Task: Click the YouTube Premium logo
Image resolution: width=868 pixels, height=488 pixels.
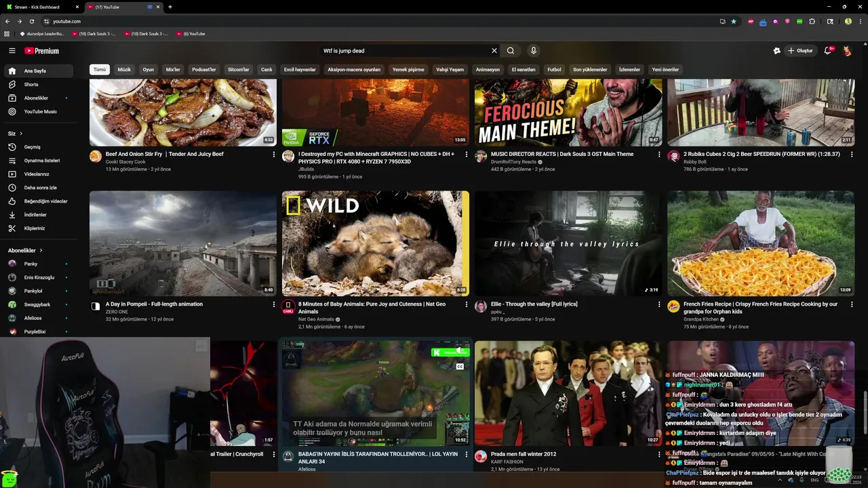Action: point(41,51)
